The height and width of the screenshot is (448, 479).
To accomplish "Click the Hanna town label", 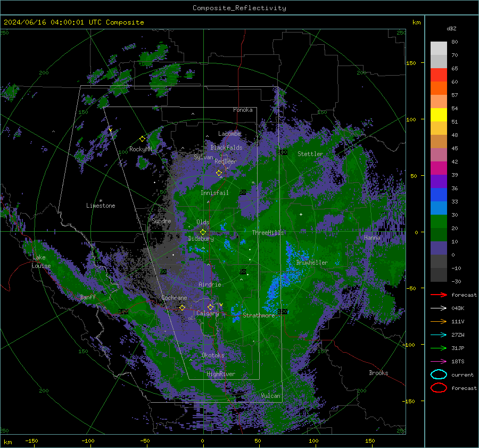I will pos(372,238).
